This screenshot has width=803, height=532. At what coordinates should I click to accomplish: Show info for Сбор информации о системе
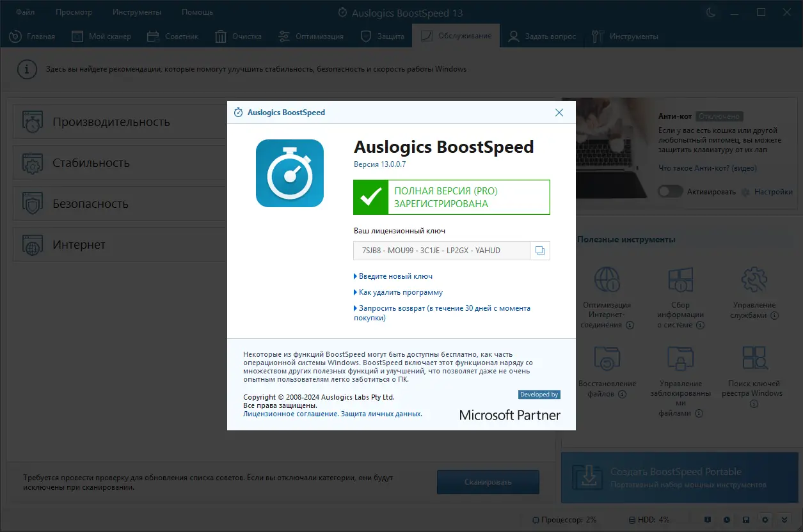701,325
